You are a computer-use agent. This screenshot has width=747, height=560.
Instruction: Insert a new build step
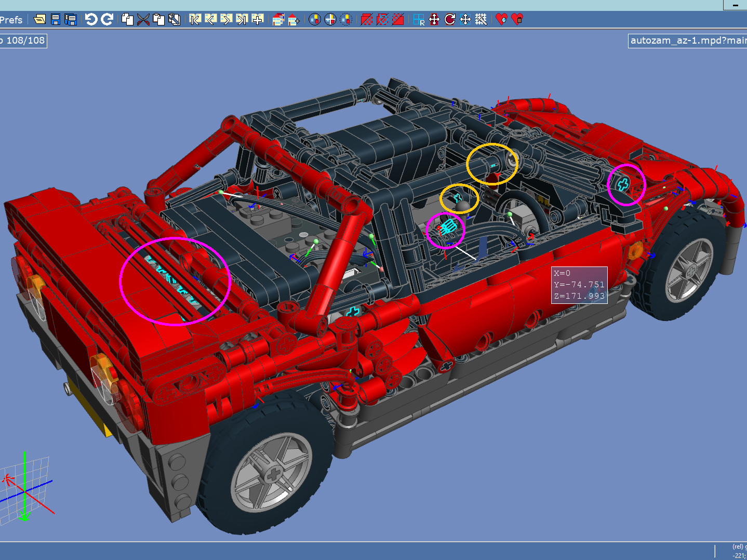coord(256,20)
